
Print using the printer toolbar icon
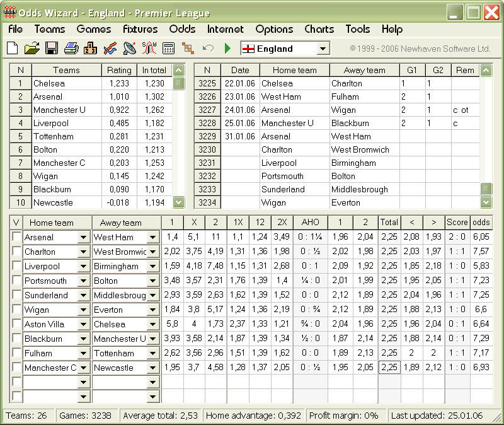click(x=71, y=49)
